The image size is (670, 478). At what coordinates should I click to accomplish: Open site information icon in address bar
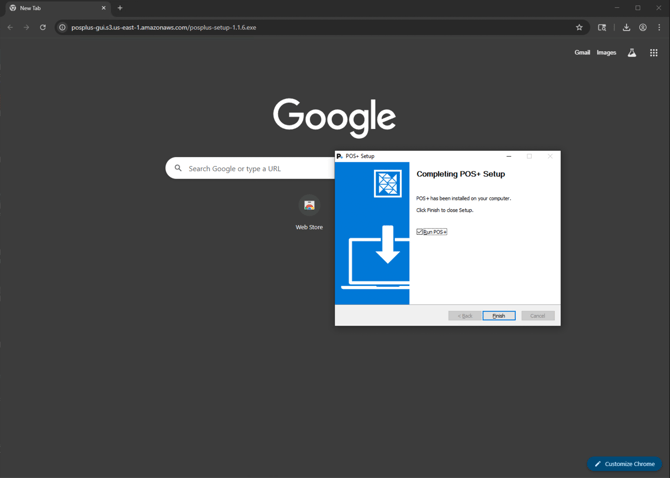click(62, 27)
